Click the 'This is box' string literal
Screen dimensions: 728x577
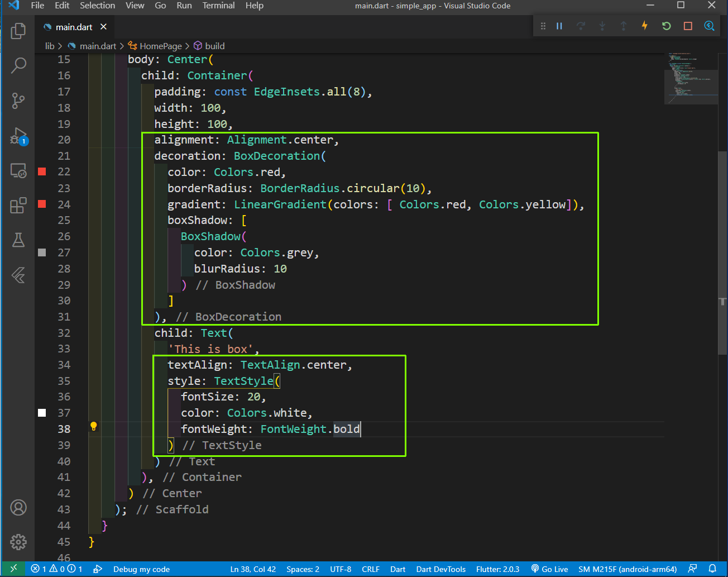pyautogui.click(x=210, y=349)
